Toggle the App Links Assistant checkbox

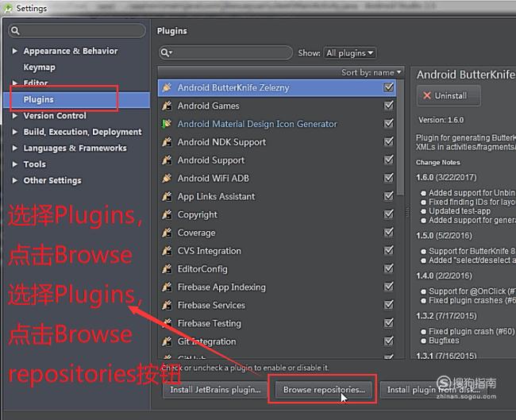(x=389, y=196)
